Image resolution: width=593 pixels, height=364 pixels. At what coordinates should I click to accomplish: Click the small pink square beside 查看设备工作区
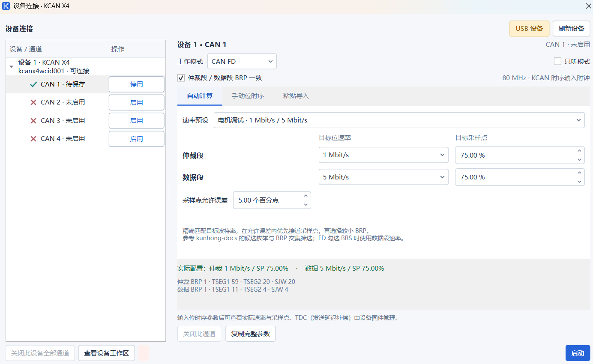(144, 353)
